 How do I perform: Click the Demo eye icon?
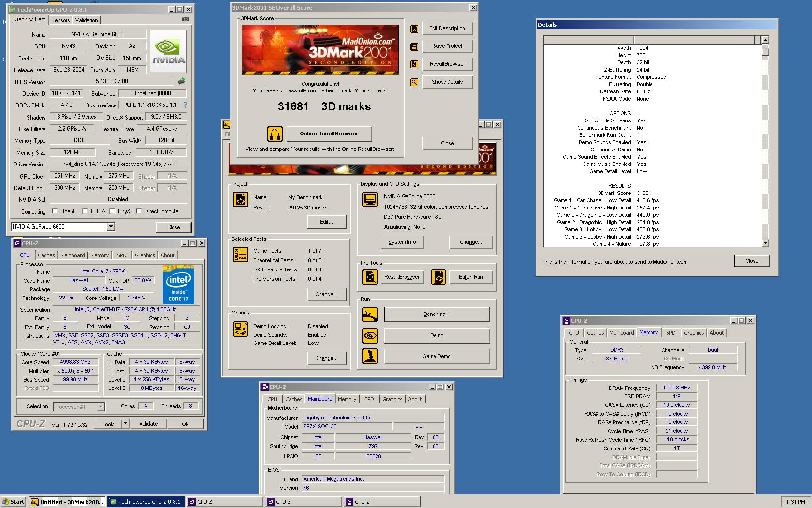tap(370, 335)
